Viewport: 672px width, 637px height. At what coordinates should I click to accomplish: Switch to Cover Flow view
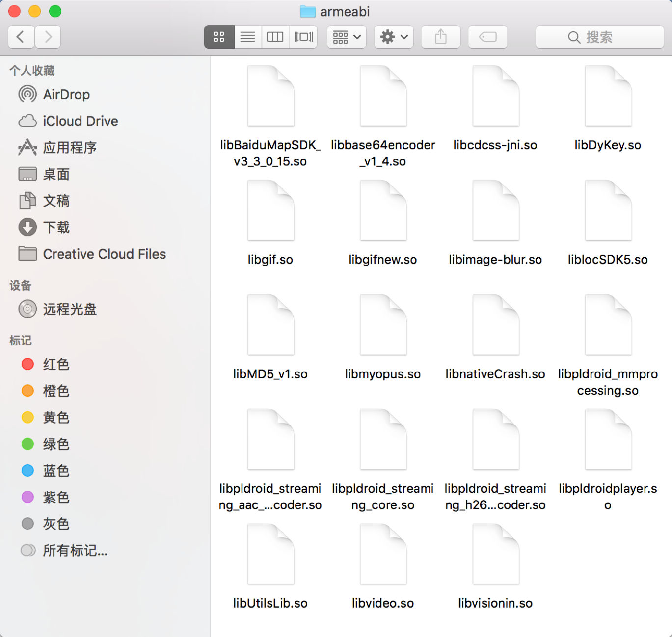[x=303, y=37]
